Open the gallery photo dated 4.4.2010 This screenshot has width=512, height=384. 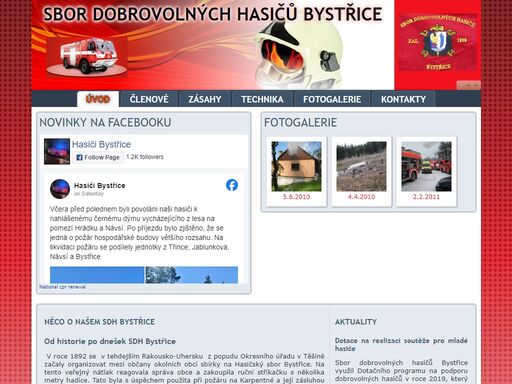click(361, 166)
